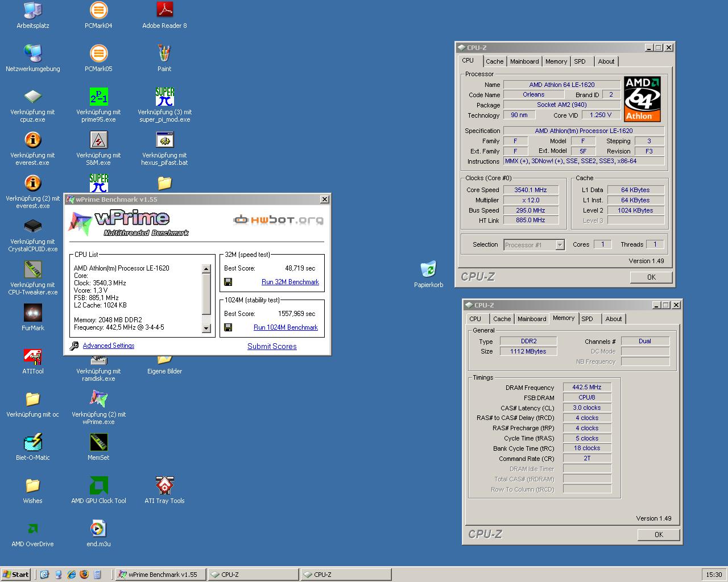The height and width of the screenshot is (582, 728).
Task: Launch the PCMark04 desktop shortcut
Action: [x=98, y=10]
